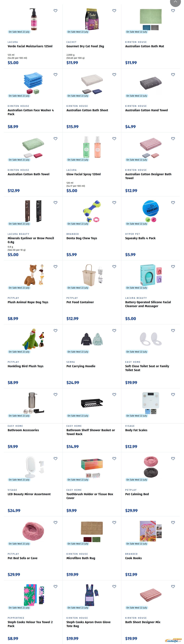Heart the Bath Sheet Designer Mix product
184x644 pixels.
[173, 587]
